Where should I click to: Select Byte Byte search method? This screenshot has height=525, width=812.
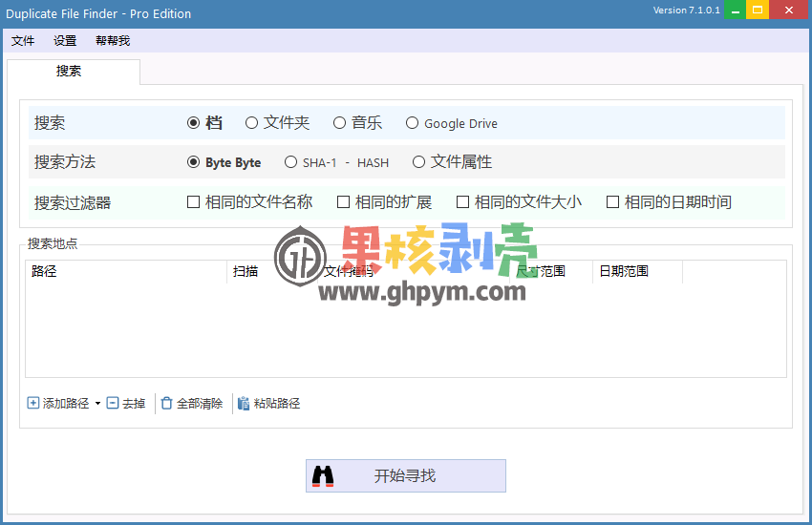pyautogui.click(x=193, y=162)
